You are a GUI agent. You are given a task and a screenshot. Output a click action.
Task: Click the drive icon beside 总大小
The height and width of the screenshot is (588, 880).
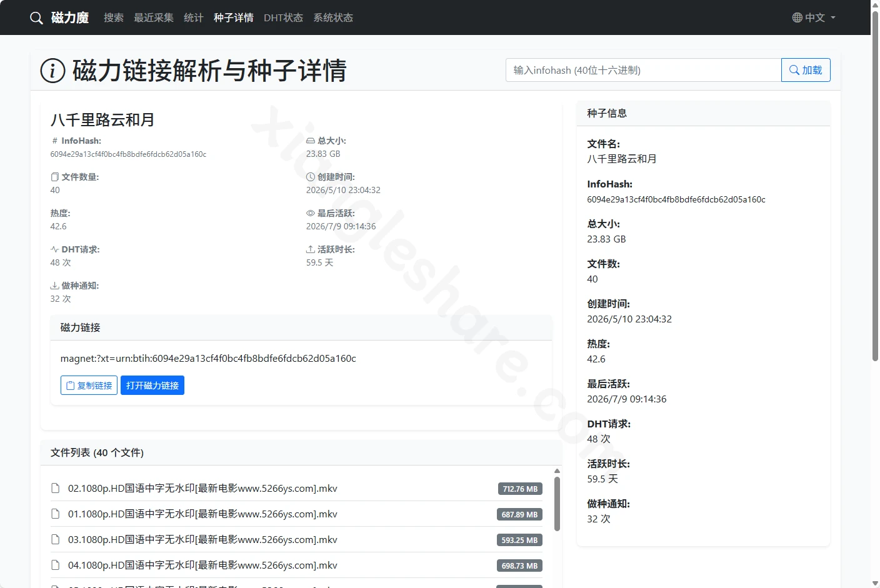point(311,141)
